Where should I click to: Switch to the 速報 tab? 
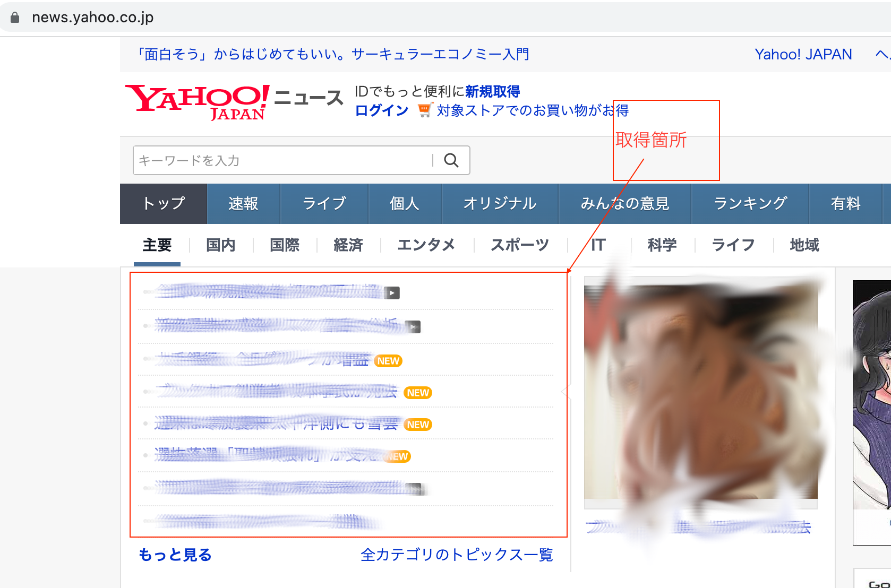243,203
